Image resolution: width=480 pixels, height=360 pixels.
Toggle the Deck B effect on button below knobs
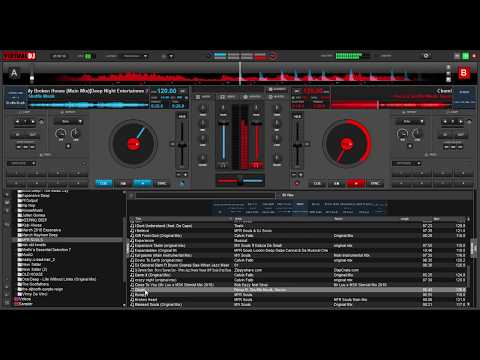coord(410,146)
